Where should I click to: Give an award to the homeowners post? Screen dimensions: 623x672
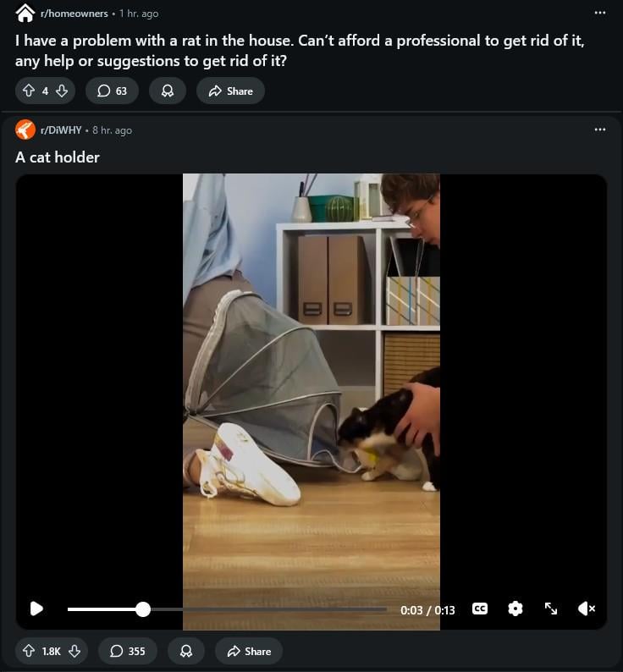(x=168, y=91)
